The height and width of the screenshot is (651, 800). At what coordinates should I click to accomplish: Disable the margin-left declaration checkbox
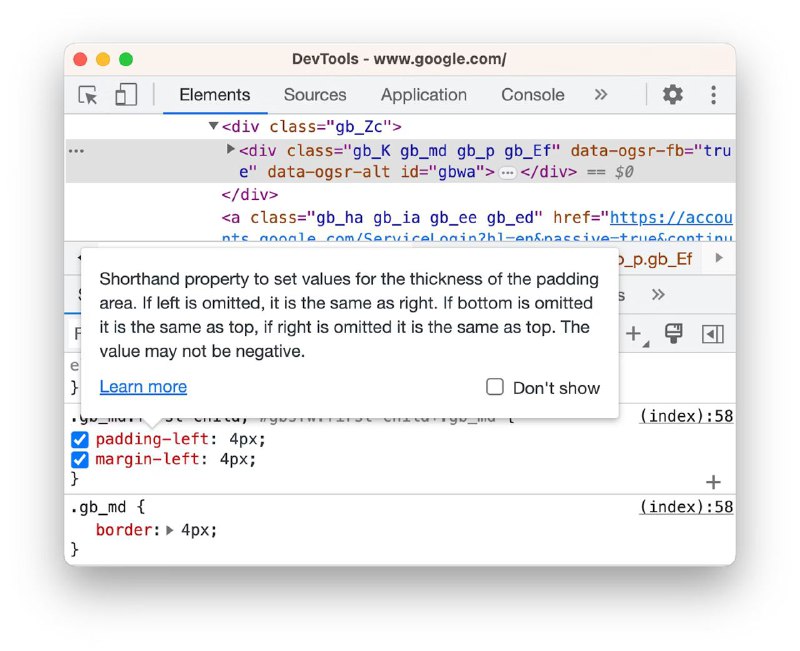pyautogui.click(x=80, y=460)
